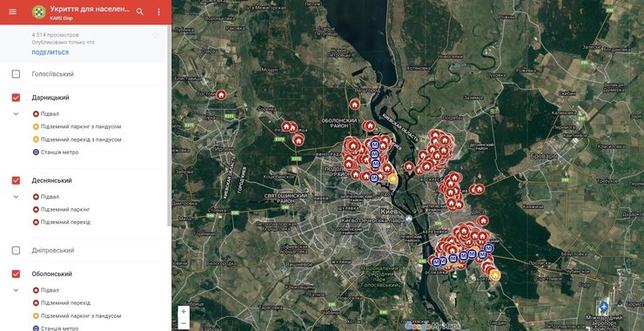
Task: Click the Дніпровський layer title
Action: [x=53, y=250]
